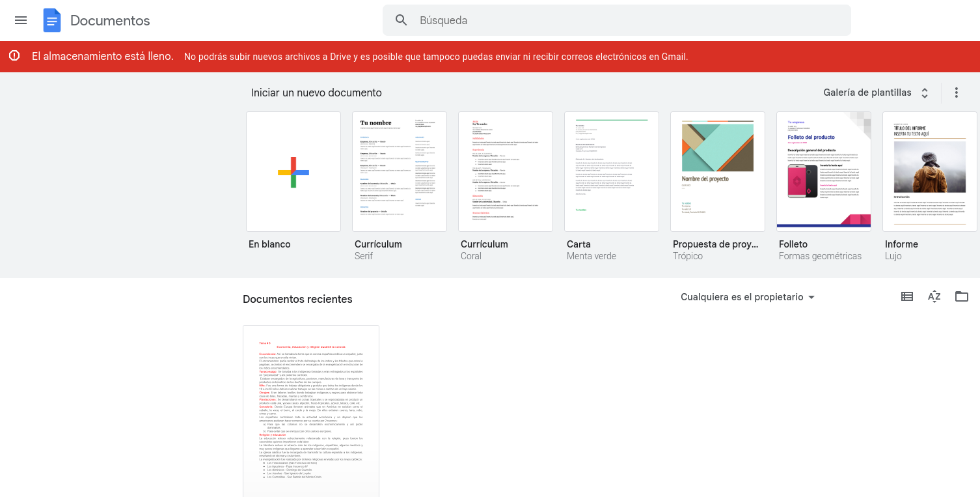This screenshot has height=497, width=980.
Task: Open the Propuesta de proy Trópico template
Action: coord(717,171)
